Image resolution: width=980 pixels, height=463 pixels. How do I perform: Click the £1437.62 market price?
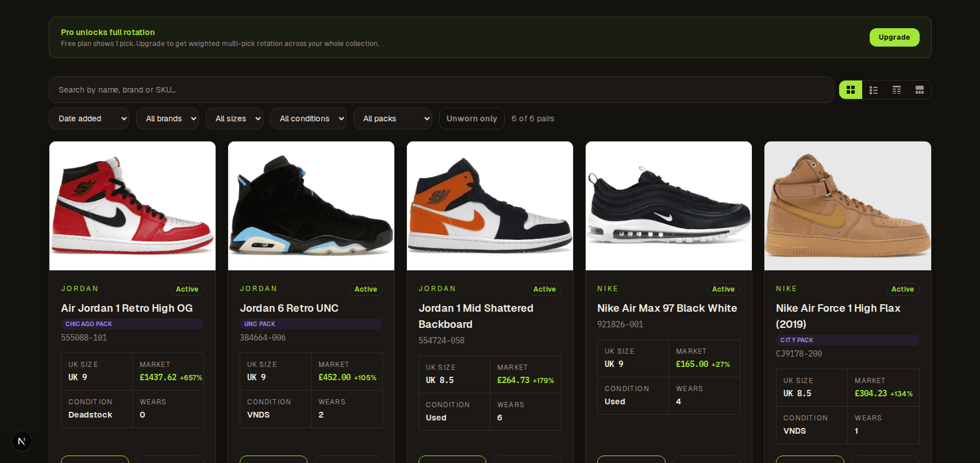click(x=158, y=377)
